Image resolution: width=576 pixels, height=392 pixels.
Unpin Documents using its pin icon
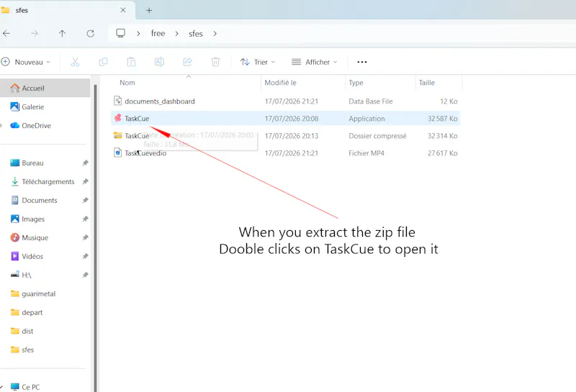[x=85, y=201]
